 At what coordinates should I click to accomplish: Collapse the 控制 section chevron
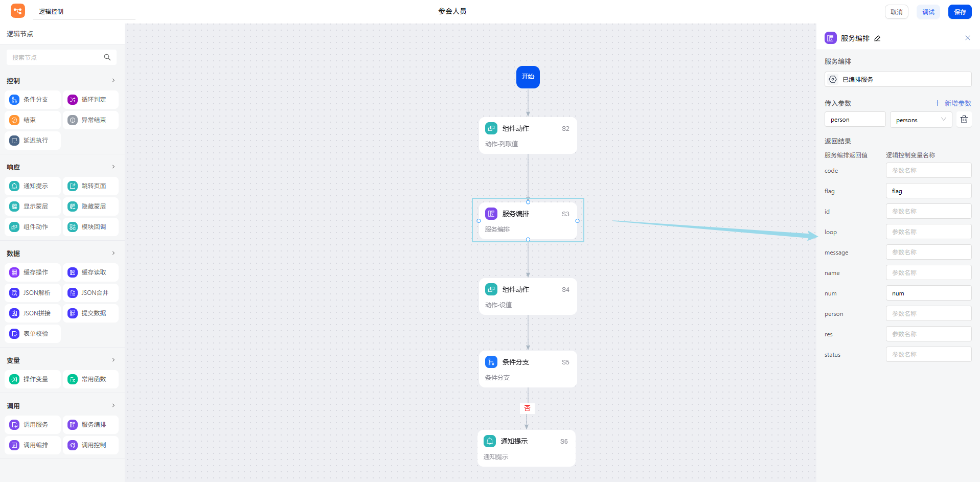click(113, 81)
